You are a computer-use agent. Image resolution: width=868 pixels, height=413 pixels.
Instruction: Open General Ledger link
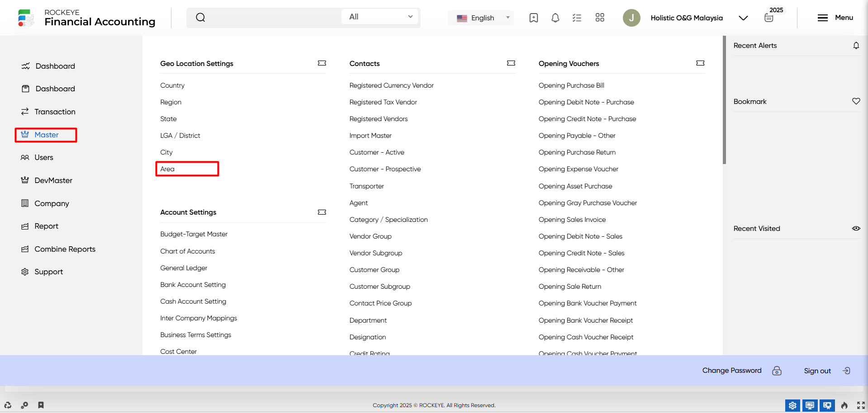pyautogui.click(x=184, y=268)
